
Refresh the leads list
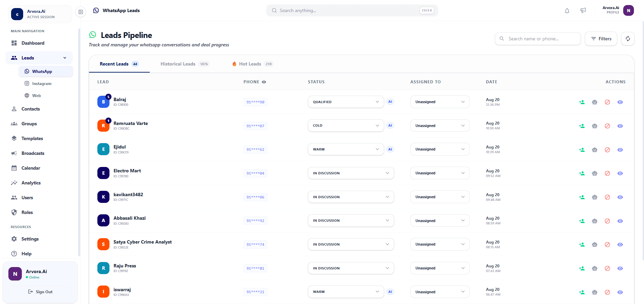click(628, 39)
